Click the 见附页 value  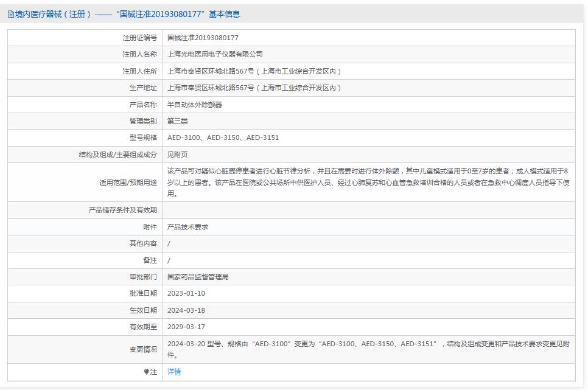point(177,155)
